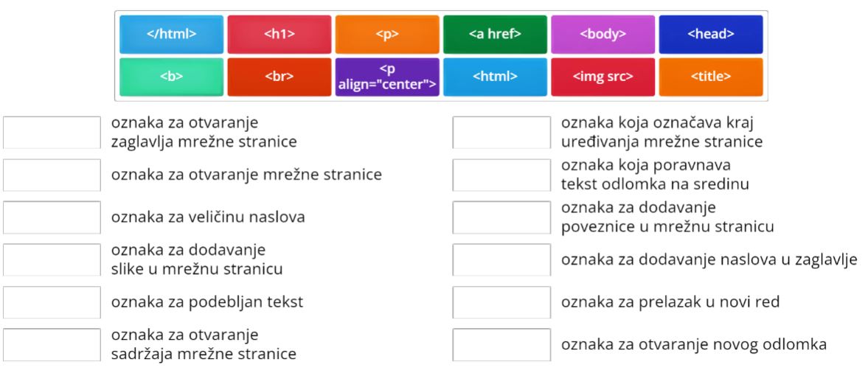Pick the green <b> tile

point(172,77)
